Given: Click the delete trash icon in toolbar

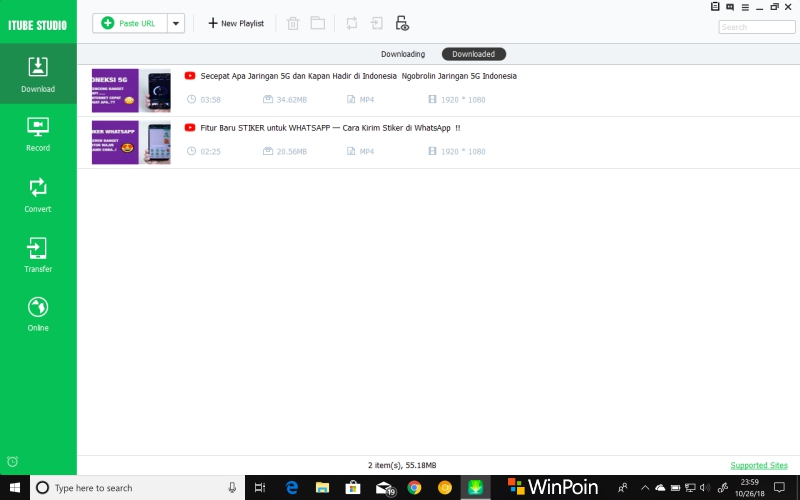Looking at the screenshot, I should pyautogui.click(x=293, y=23).
